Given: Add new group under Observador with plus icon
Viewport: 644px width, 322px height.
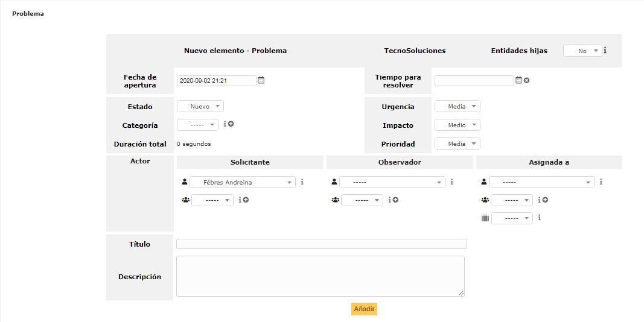Looking at the screenshot, I should 395,200.
